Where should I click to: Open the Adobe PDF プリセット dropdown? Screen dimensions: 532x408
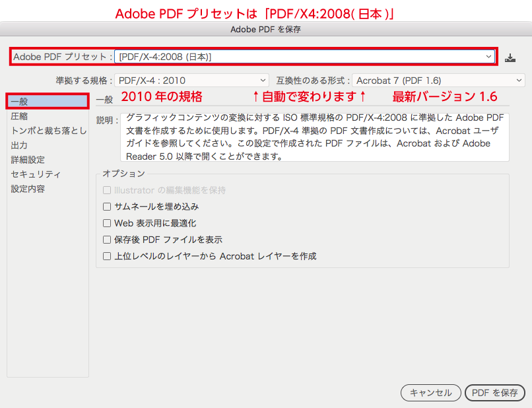coord(304,57)
